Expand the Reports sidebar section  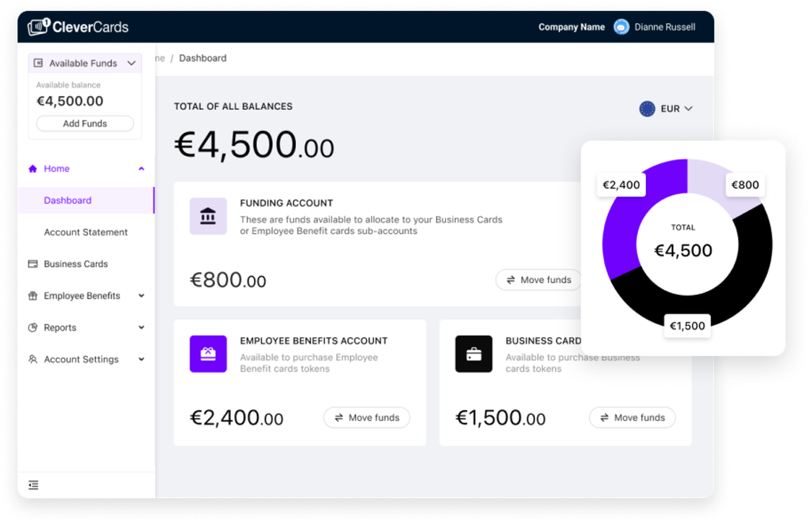(x=141, y=328)
